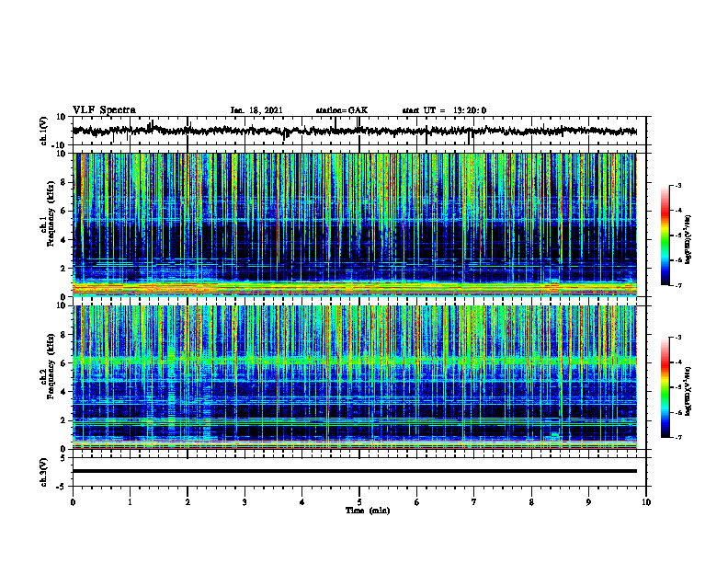The image size is (728, 563).
Task: Click the "-7" label on ch.1 colorbar
Action: [x=677, y=285]
